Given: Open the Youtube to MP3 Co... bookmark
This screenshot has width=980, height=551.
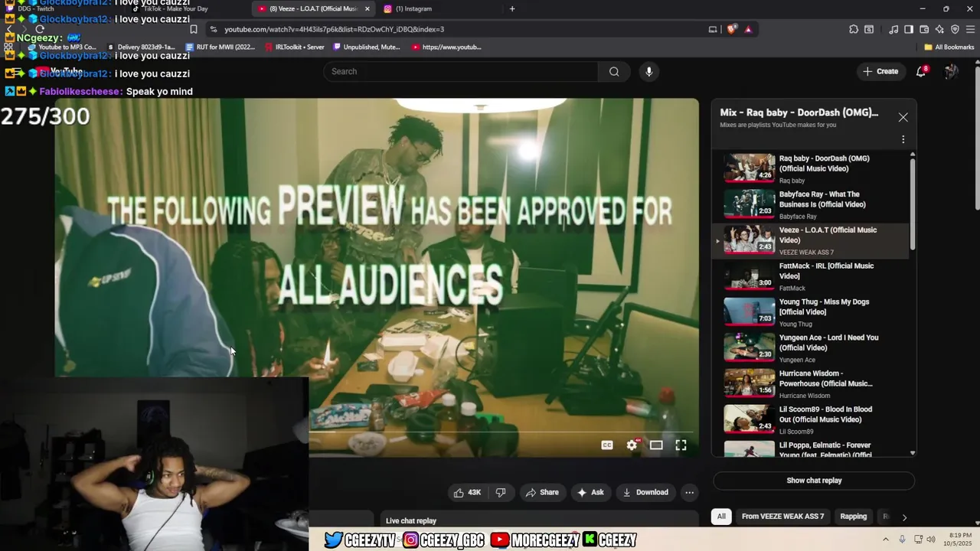Looking at the screenshot, I should (x=61, y=47).
